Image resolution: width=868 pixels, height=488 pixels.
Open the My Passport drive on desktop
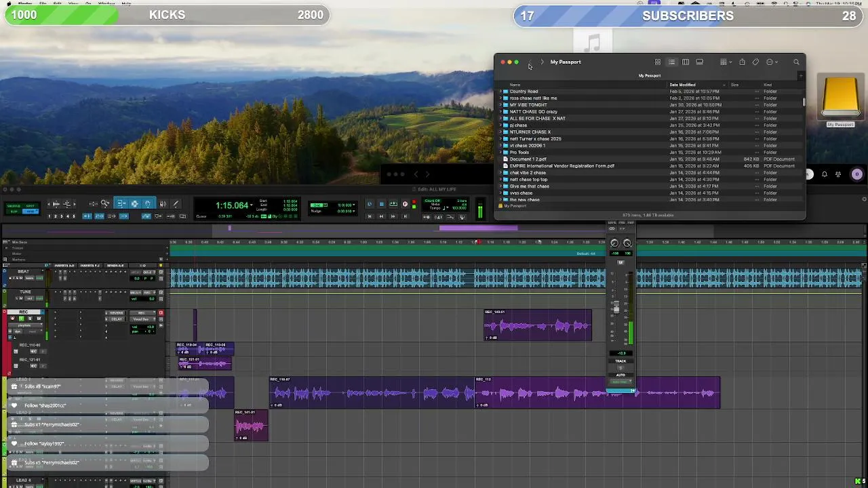pos(841,99)
